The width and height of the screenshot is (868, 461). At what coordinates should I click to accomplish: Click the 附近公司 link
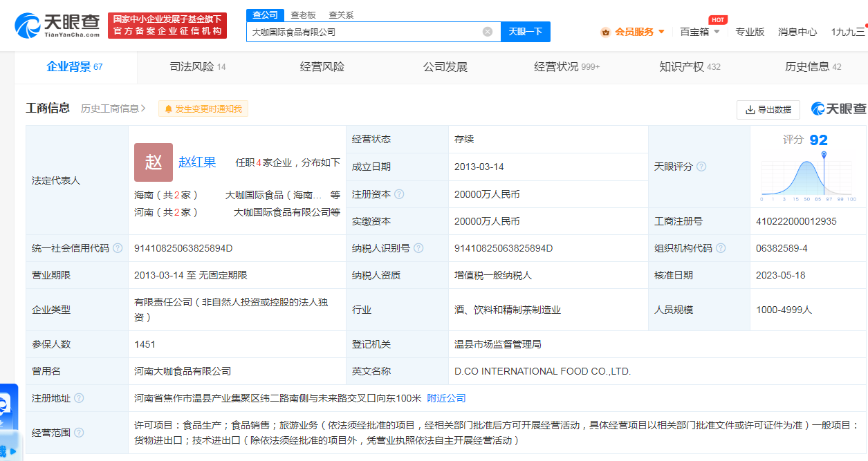coord(446,398)
